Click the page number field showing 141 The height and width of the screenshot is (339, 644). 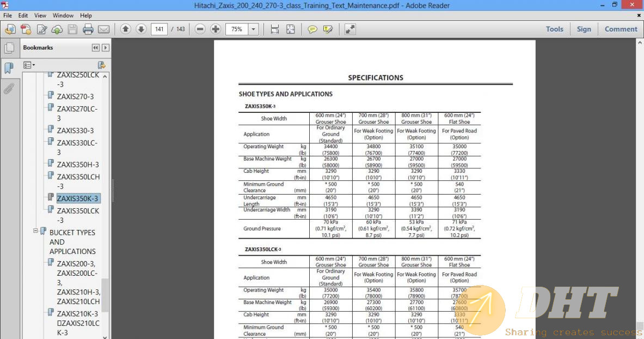pos(160,29)
